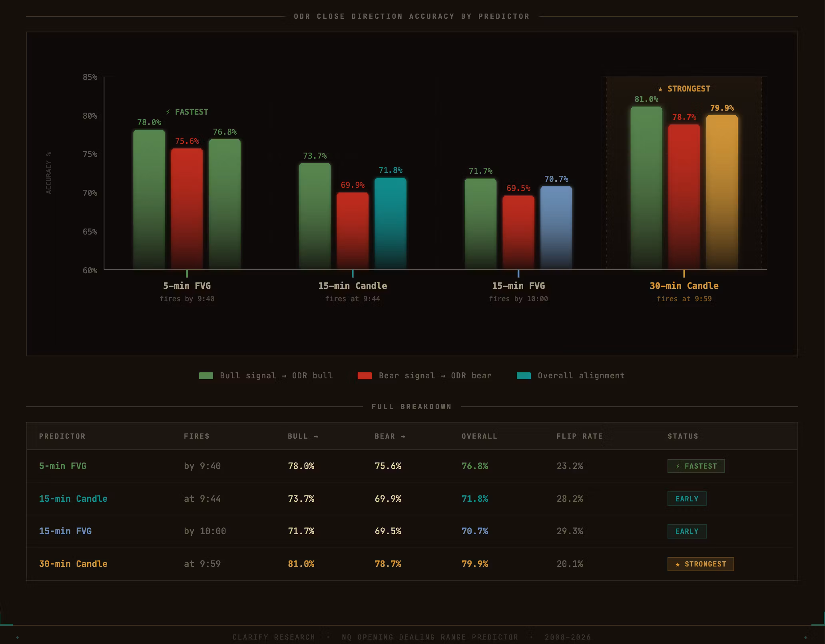Click the 'by 9:40' fires cell
The height and width of the screenshot is (644, 825).
click(202, 466)
